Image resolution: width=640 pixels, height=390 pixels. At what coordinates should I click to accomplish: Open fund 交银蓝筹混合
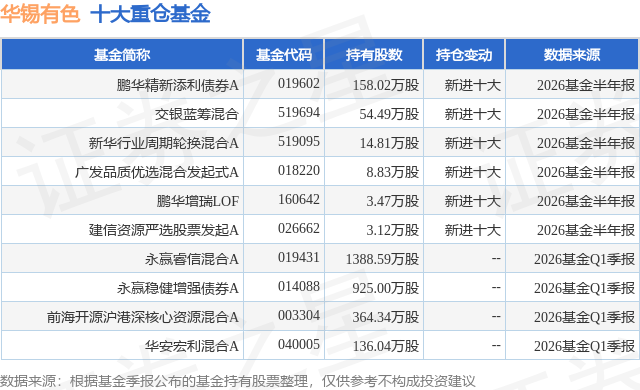pyautogui.click(x=197, y=114)
